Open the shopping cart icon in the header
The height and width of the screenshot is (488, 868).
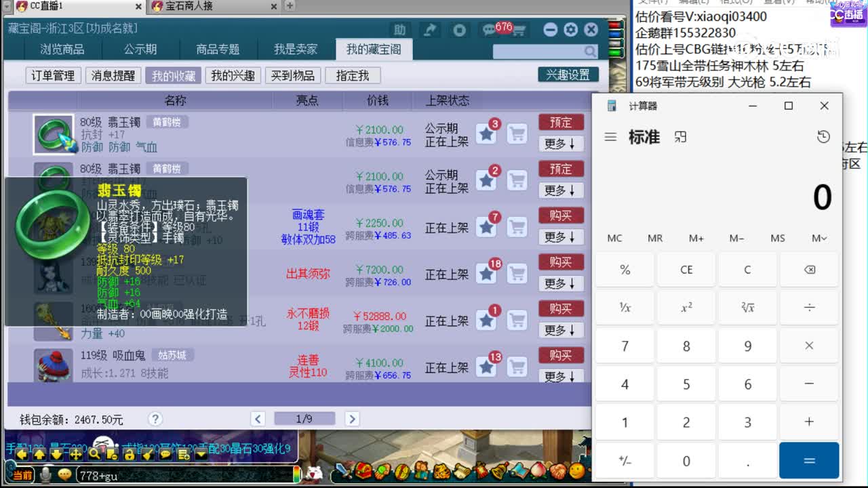pyautogui.click(x=519, y=30)
